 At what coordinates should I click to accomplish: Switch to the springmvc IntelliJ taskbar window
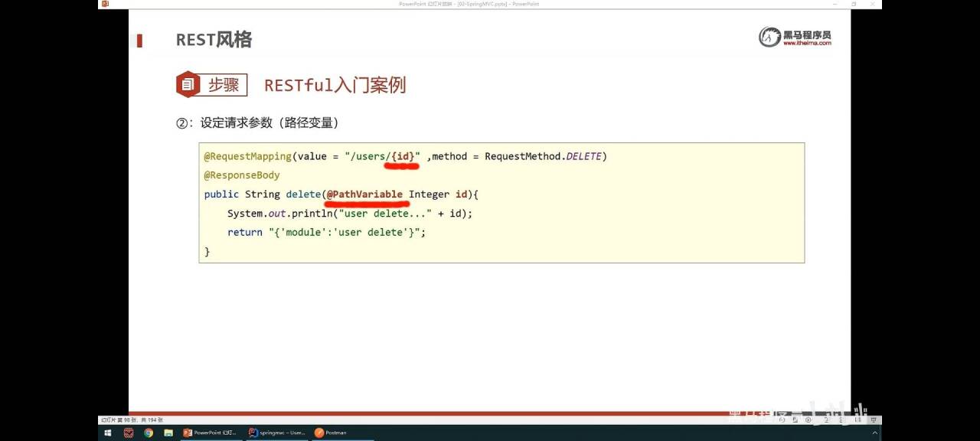[277, 433]
